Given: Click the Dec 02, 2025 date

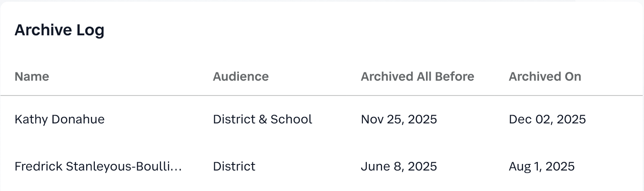Looking at the screenshot, I should [x=547, y=119].
